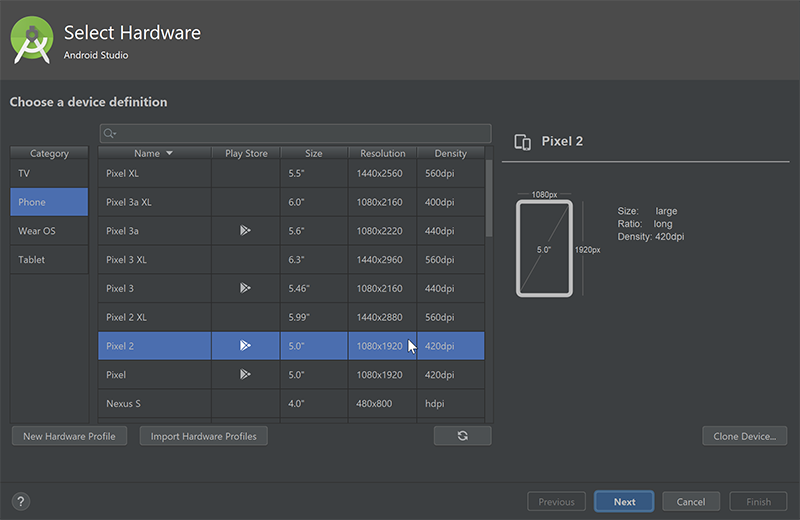Image resolution: width=800 pixels, height=520 pixels.
Task: Select the Pixel 2 XL device row
Action: point(291,317)
